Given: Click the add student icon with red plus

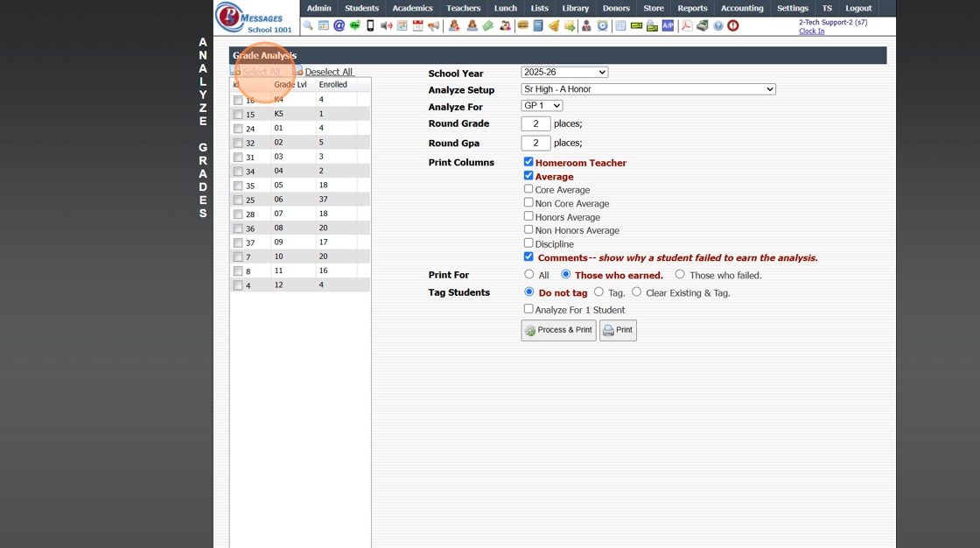Looking at the screenshot, I should click(454, 25).
